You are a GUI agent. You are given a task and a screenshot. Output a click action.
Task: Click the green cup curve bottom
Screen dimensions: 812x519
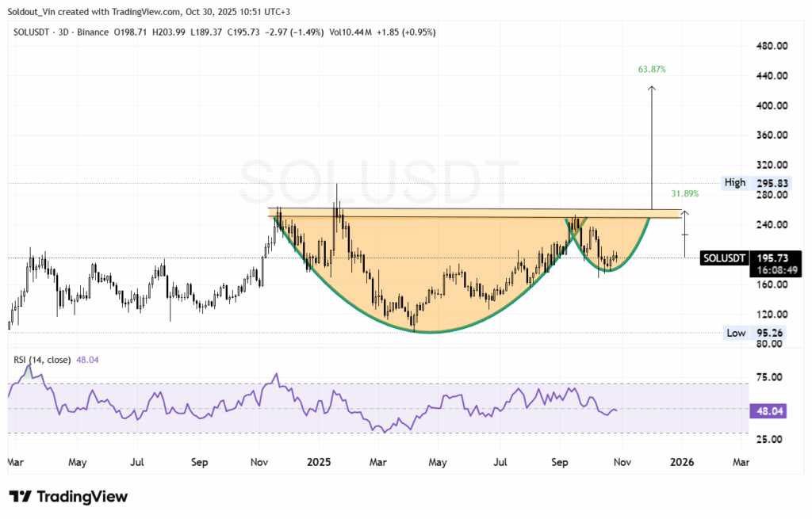point(428,331)
